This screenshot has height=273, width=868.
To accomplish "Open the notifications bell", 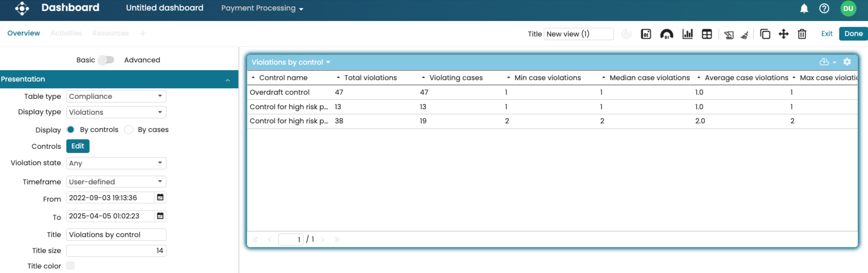I will pyautogui.click(x=804, y=9).
